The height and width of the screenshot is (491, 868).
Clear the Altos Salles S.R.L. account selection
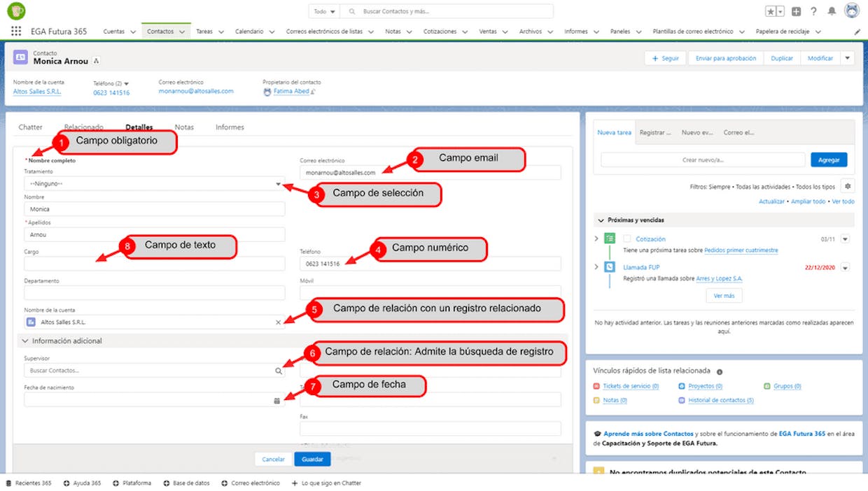tap(278, 322)
